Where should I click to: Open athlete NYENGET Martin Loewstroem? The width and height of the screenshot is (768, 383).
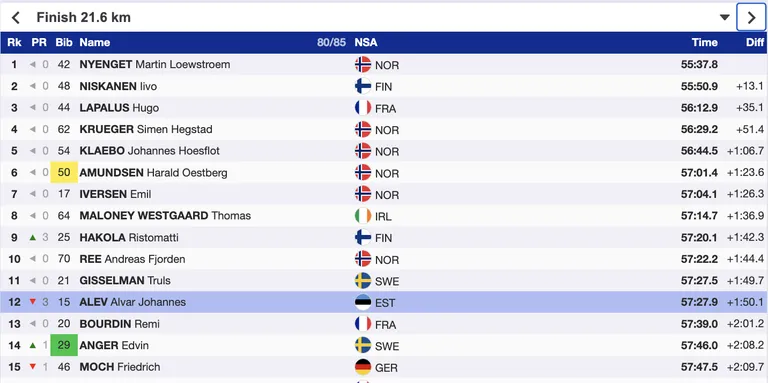[155, 65]
